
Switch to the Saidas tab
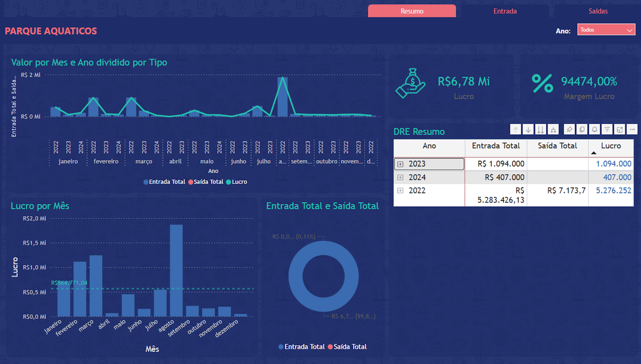[x=598, y=11]
